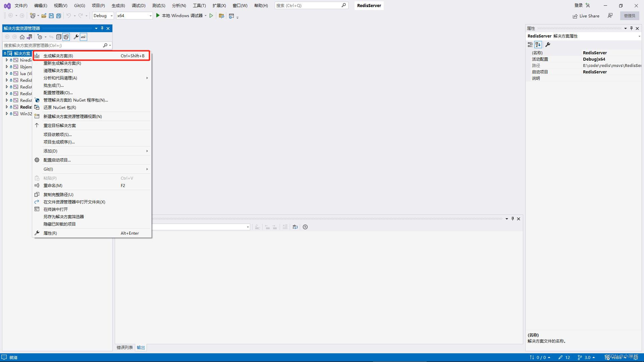Viewport: 644px width, 362px height.
Task: Click Collapse All icon in Solution Explorer
Action: (x=59, y=37)
